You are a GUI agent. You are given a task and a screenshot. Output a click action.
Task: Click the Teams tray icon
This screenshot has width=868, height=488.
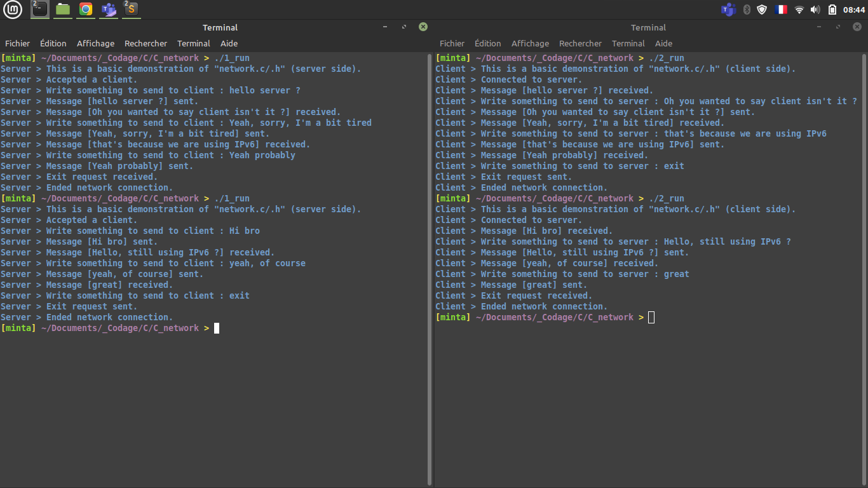tap(728, 10)
